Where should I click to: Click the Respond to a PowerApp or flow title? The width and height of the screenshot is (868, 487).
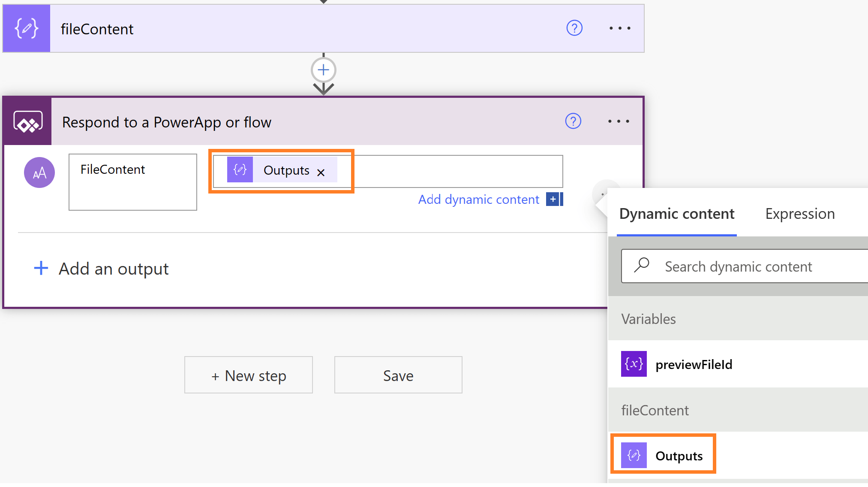pos(167,122)
